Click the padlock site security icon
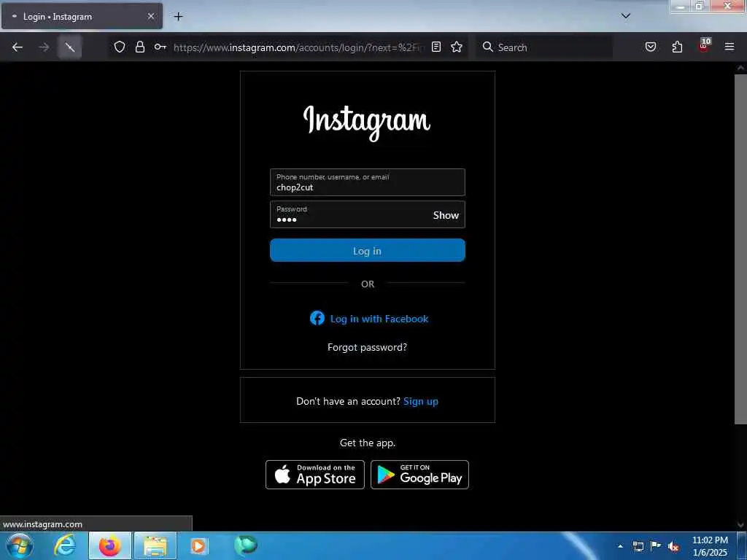The width and height of the screenshot is (747, 560). [140, 47]
